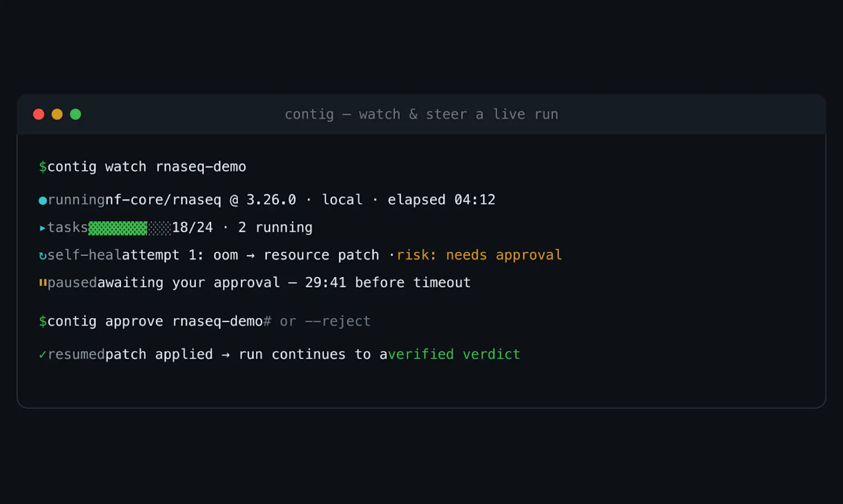Click the green 'verified verdict' text
This screenshot has height=504, width=843.
(x=454, y=354)
